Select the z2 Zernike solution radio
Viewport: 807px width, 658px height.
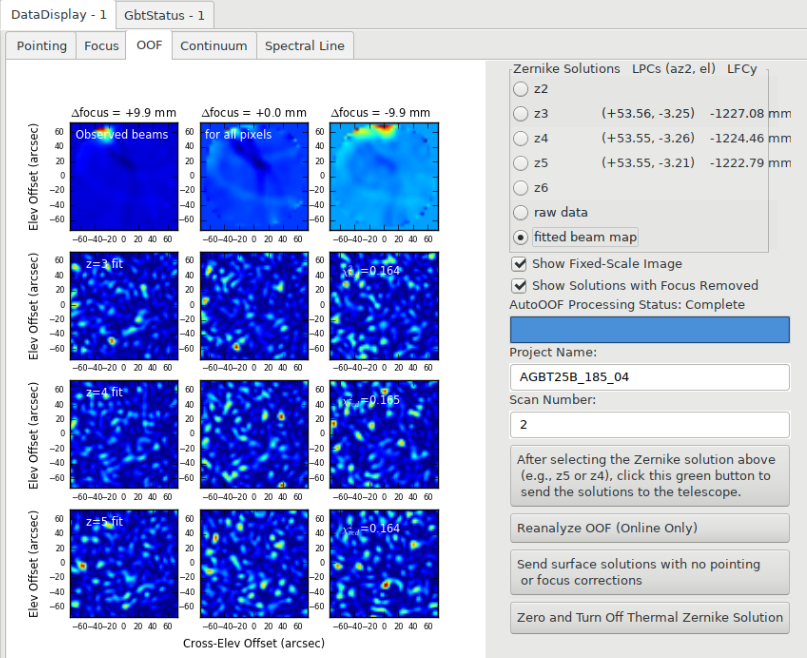pos(531,89)
